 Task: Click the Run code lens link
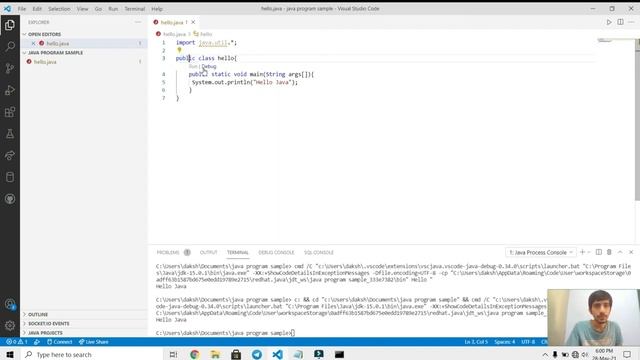click(x=193, y=66)
